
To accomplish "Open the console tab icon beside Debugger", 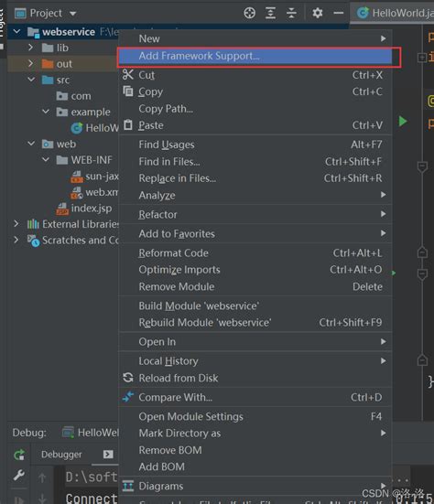I will pyautogui.click(x=108, y=455).
